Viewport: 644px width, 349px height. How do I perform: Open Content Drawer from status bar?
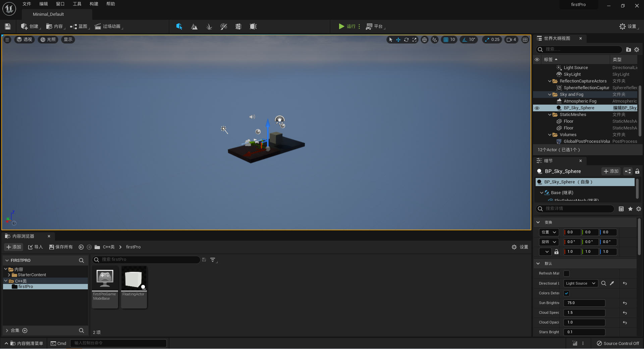click(24, 344)
